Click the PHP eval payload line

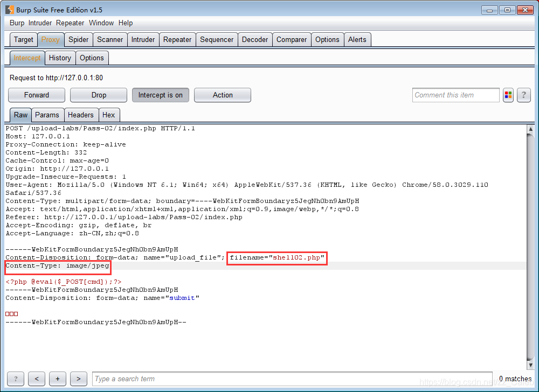[x=64, y=282]
